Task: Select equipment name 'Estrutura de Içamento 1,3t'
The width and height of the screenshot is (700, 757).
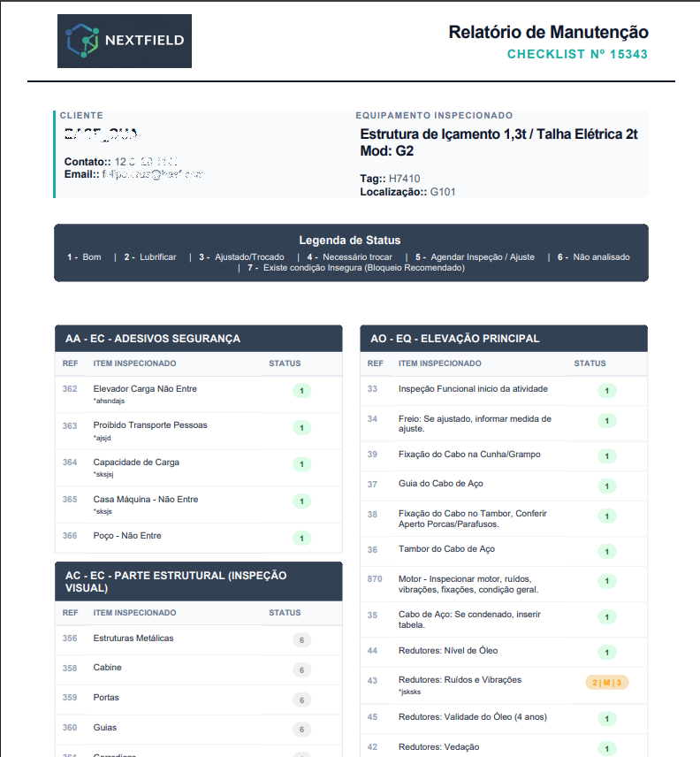Action: click(x=444, y=134)
